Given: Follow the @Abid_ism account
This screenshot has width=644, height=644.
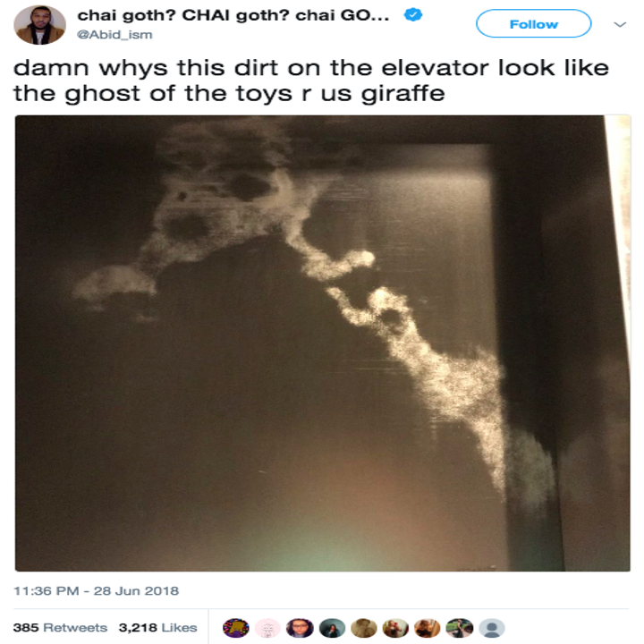Looking at the screenshot, I should click(533, 24).
